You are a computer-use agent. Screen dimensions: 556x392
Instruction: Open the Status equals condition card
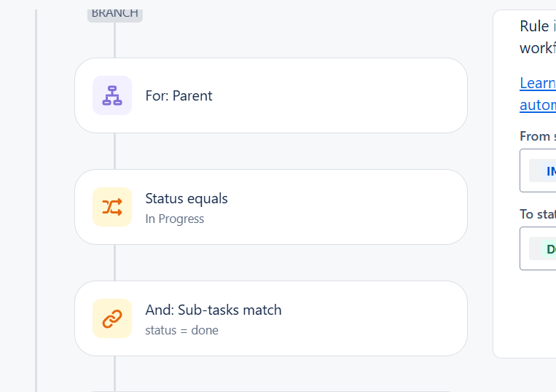point(271,207)
